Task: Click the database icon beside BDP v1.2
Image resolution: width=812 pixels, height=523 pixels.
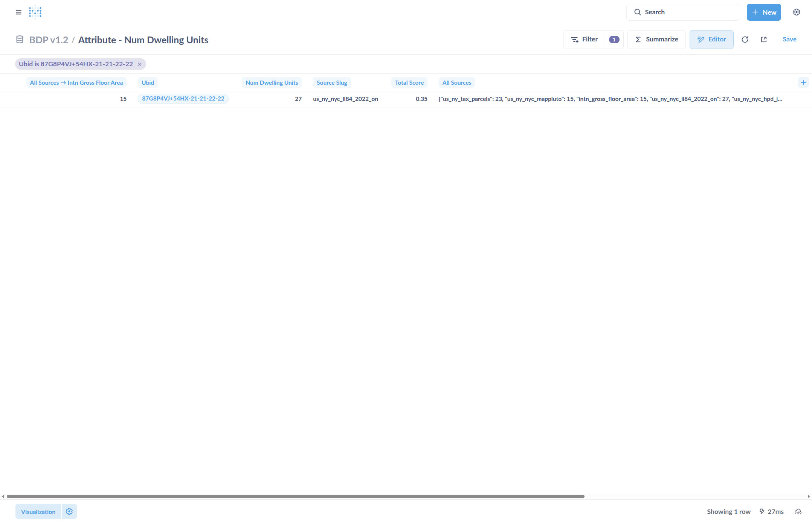Action: click(20, 40)
